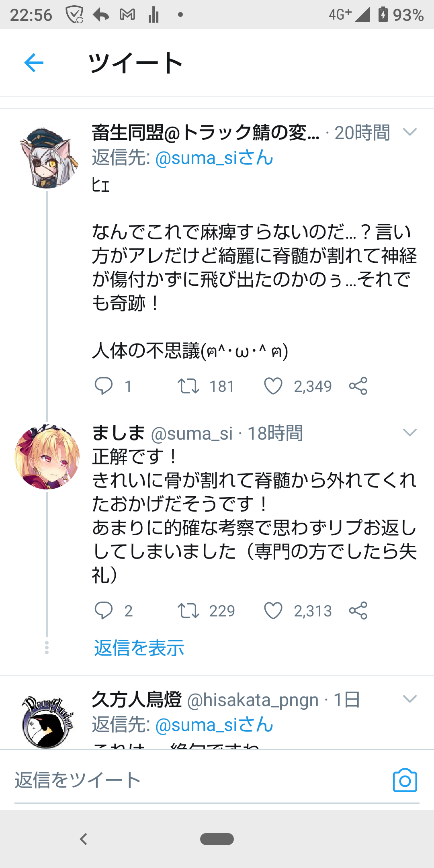Expand options for 久方人鳥燈 tweet
This screenshot has height=868, width=434.
pyautogui.click(x=409, y=699)
